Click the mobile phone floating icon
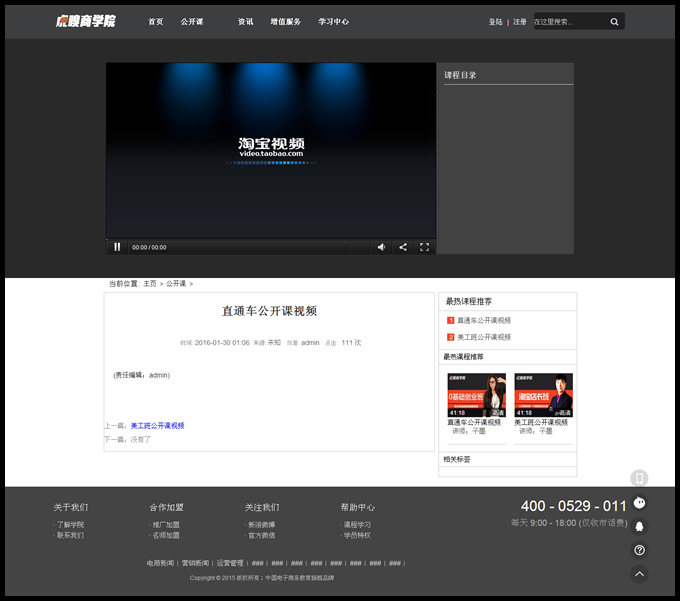This screenshot has height=601, width=680. (x=639, y=478)
